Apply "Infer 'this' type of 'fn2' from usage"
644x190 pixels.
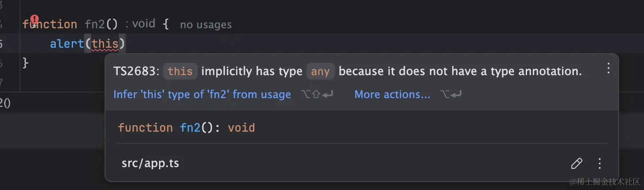[202, 95]
